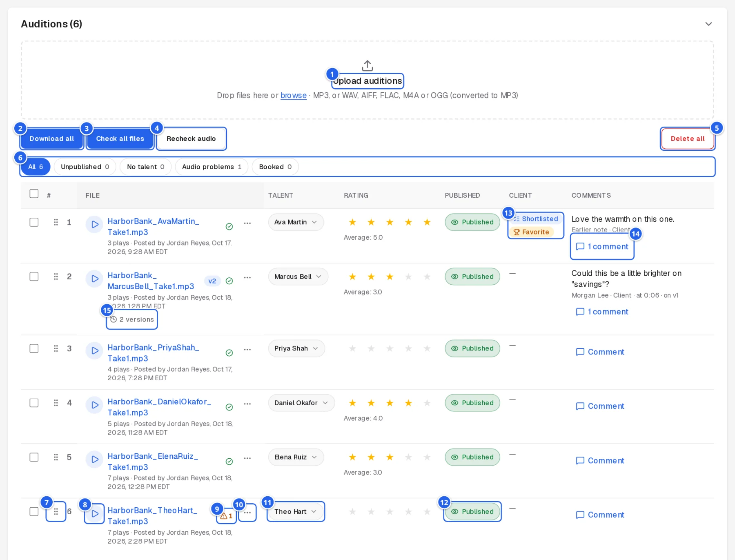735x560 pixels.
Task: Show the All auditions filter
Action: tap(36, 167)
